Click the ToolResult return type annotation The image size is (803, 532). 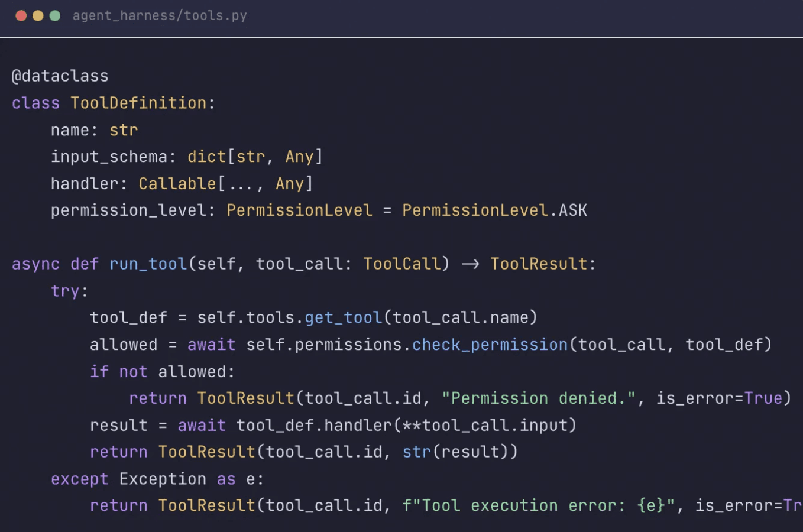(539, 264)
